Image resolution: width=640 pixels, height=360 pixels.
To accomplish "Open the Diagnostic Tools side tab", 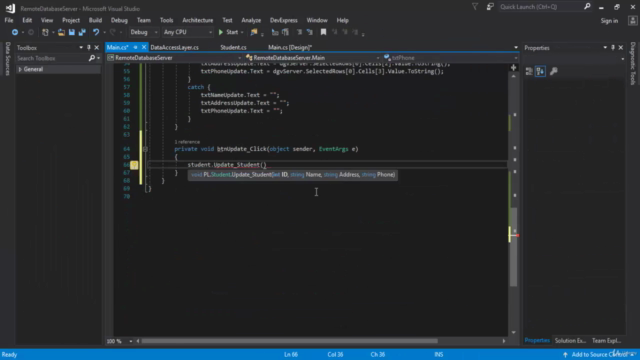I will 633,64.
